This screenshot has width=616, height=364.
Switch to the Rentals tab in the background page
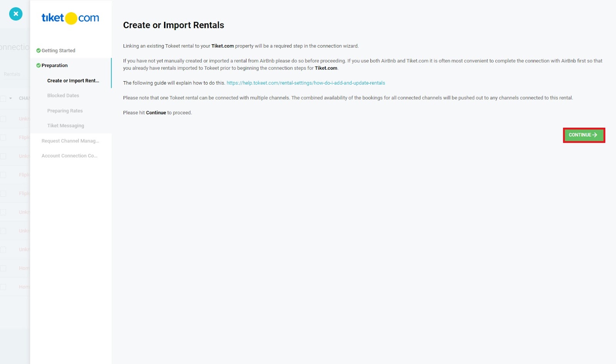click(x=12, y=74)
